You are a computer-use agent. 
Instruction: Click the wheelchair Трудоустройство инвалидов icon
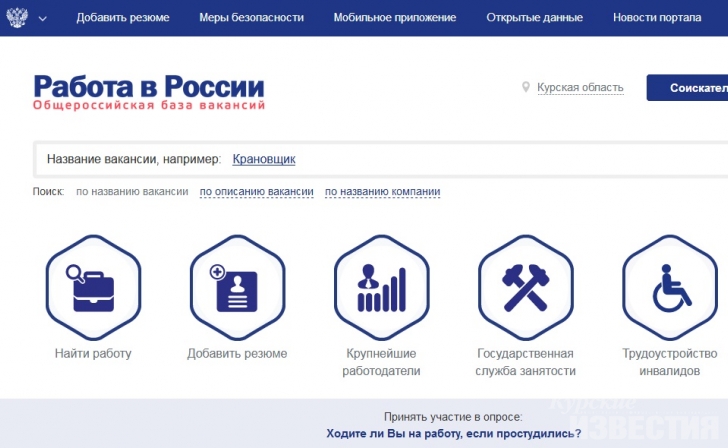click(670, 287)
